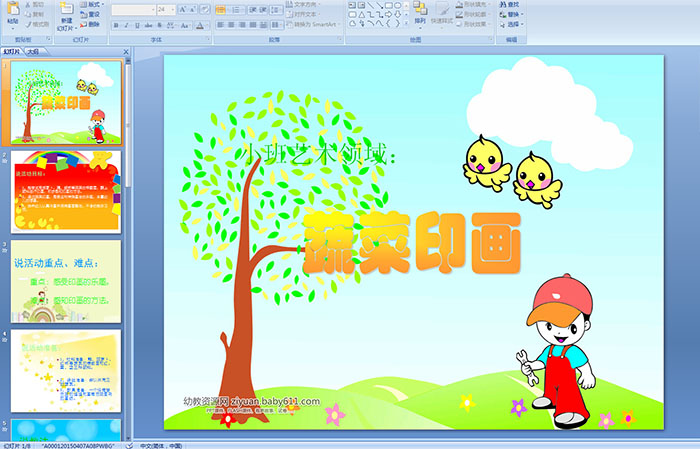The image size is (700, 449).
Task: Click the Increase Font Size icon
Action: tap(183, 9)
